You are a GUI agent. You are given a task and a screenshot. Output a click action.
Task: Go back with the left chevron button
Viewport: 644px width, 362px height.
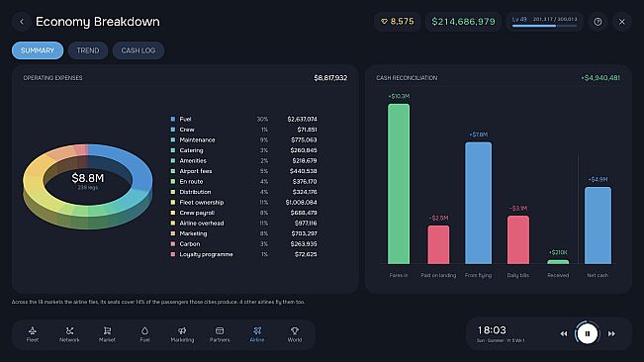coord(22,22)
